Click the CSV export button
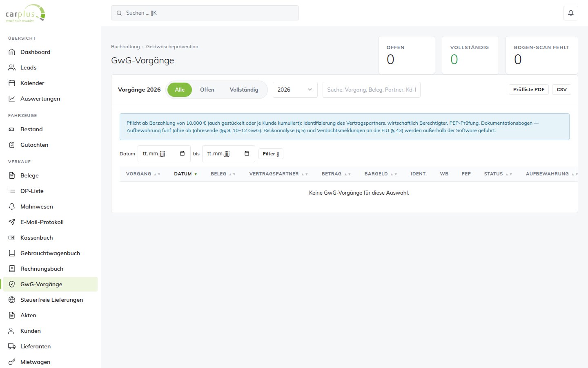588x368 pixels. [x=561, y=90]
